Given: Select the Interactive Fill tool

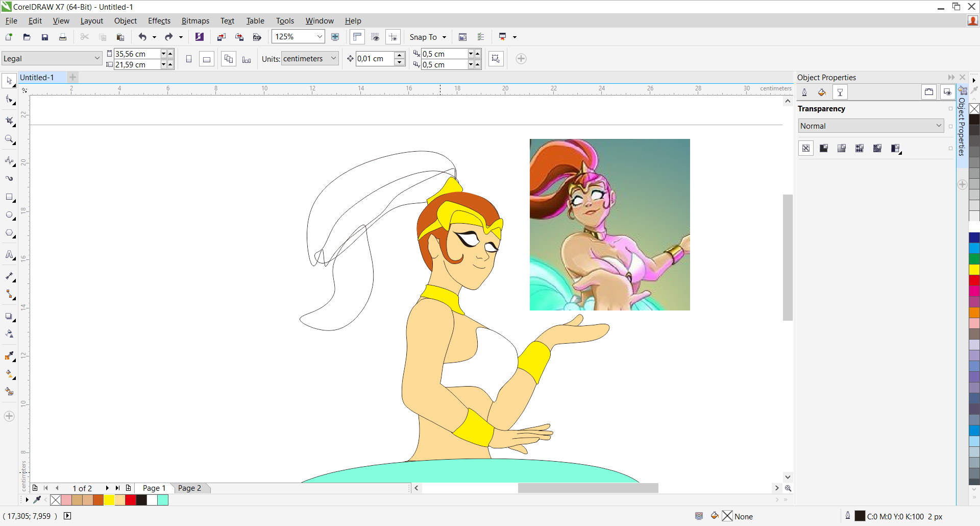Looking at the screenshot, I should click(x=9, y=374).
